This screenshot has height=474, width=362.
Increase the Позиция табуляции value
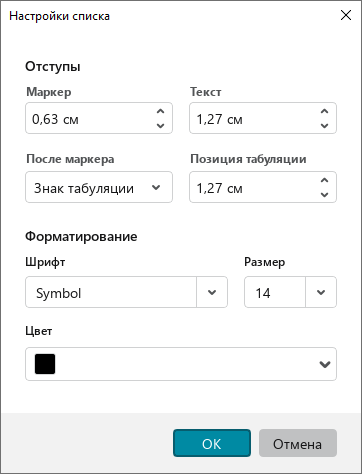coord(324,180)
